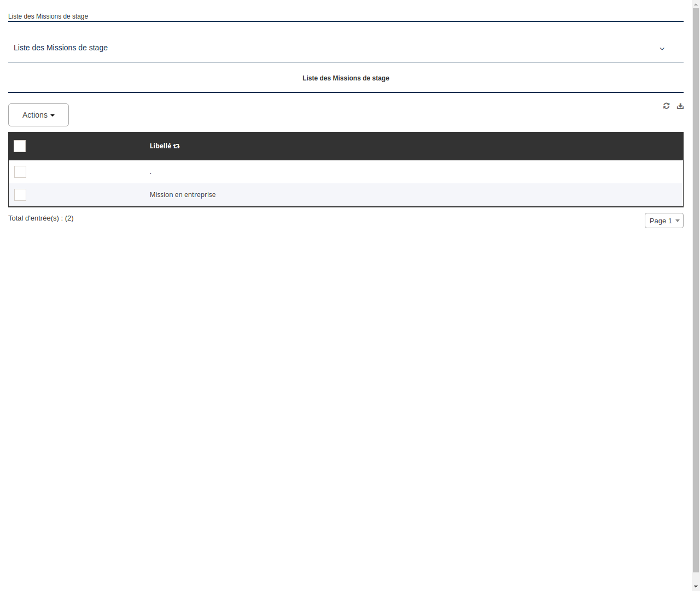
Task: Toggle the select-all checkbox in the table header
Action: pos(20,146)
